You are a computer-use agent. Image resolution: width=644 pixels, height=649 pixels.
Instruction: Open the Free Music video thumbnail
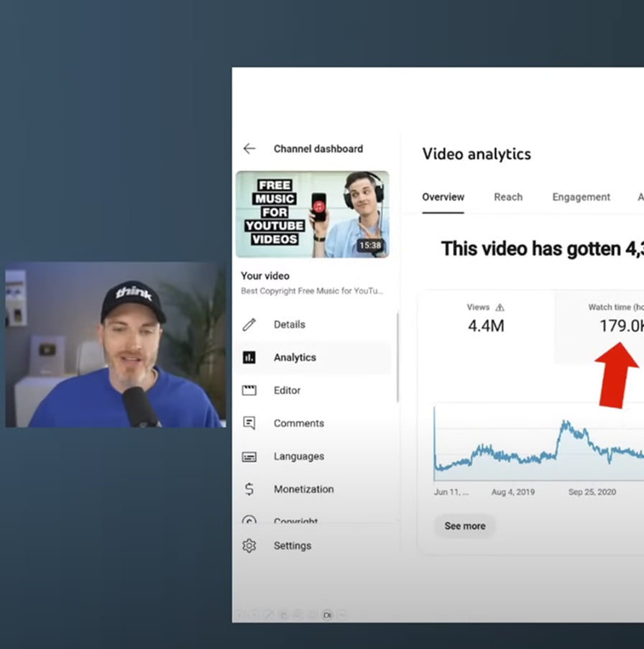coord(313,214)
